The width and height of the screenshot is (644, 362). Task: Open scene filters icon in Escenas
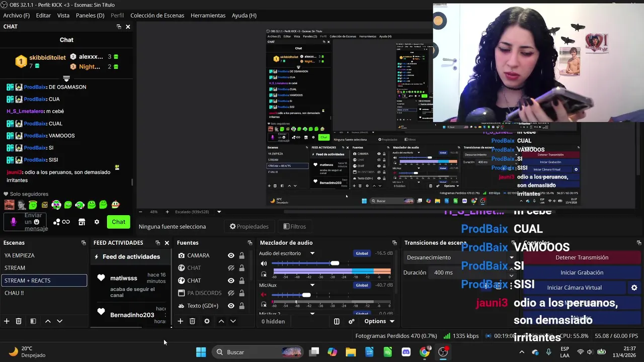33,321
